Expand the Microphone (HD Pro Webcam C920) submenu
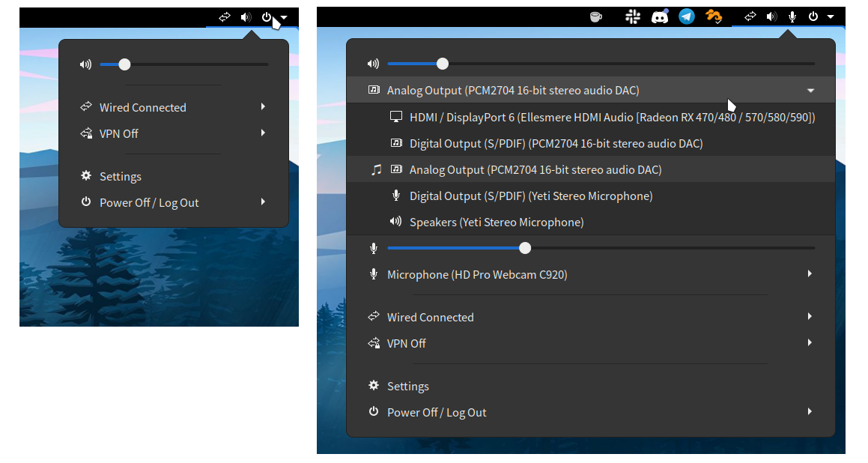The width and height of the screenshot is (868, 463). coord(810,274)
